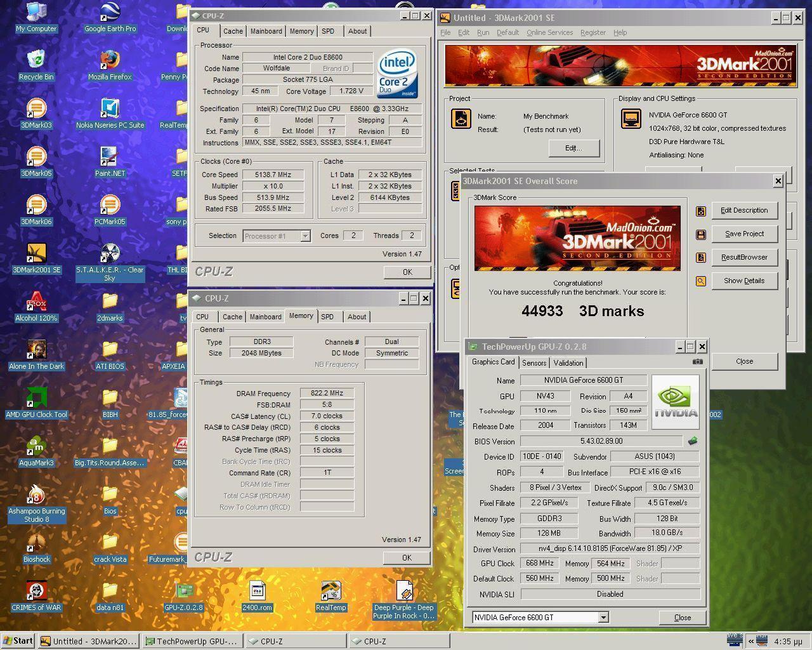Image resolution: width=812 pixels, height=650 pixels.
Task: Open Online Services menu in 3DMark
Action: click(549, 32)
